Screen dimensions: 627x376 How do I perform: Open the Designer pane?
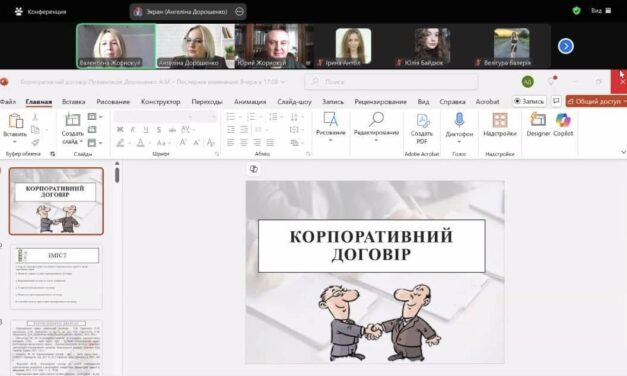coord(538,124)
